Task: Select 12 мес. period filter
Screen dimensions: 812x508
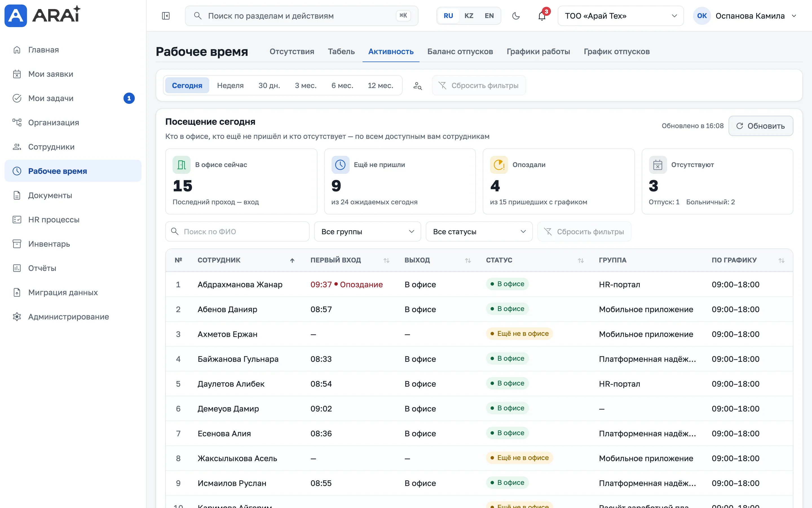Action: (x=381, y=85)
